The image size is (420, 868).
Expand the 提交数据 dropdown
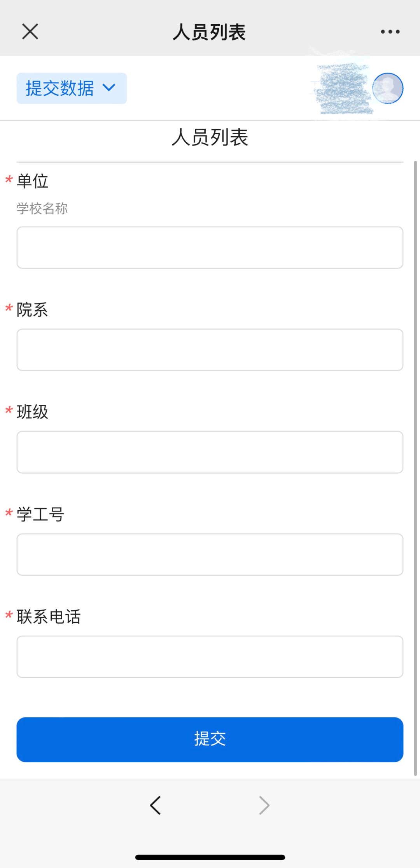[72, 88]
